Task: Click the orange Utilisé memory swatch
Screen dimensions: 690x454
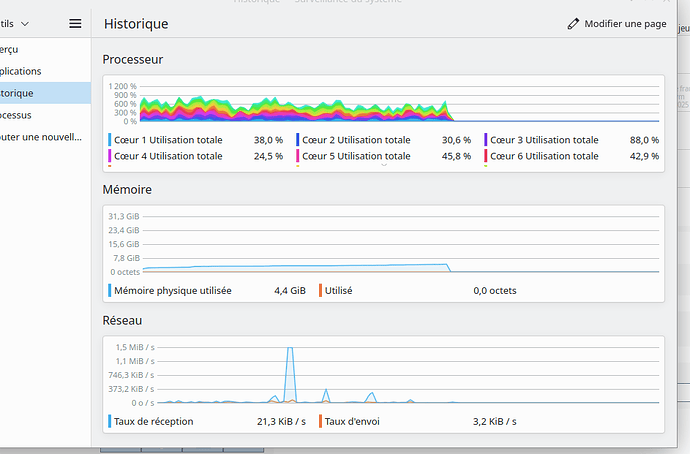Action: [321, 291]
